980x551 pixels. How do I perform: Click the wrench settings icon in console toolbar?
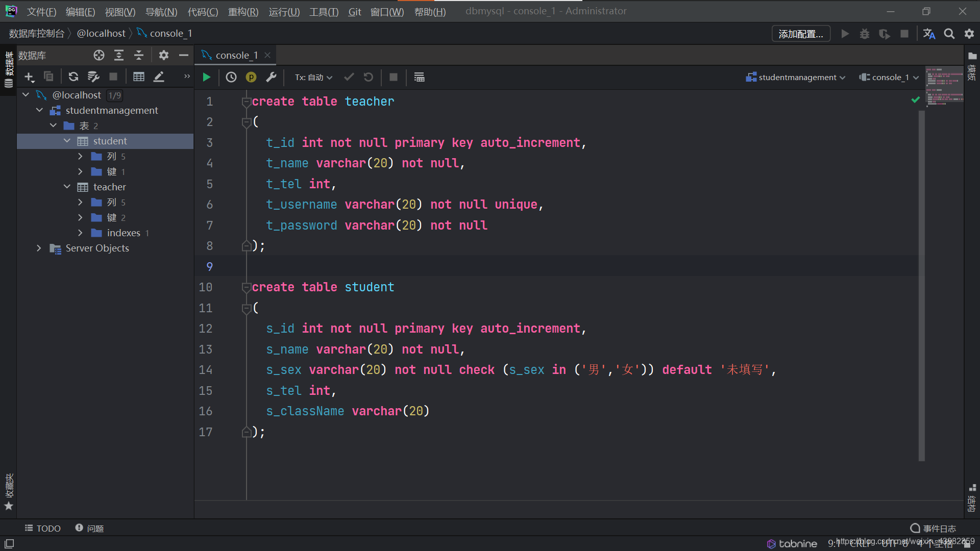coord(271,77)
